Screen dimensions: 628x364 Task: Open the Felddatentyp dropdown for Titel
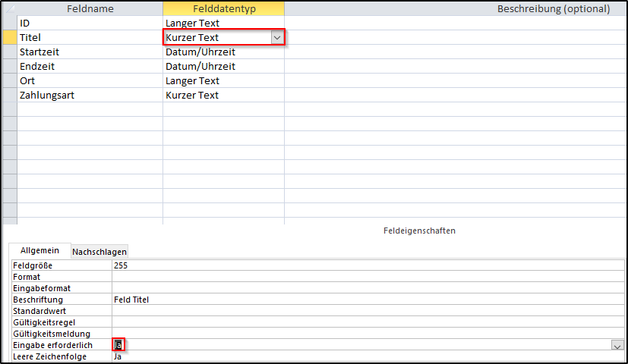(276, 38)
